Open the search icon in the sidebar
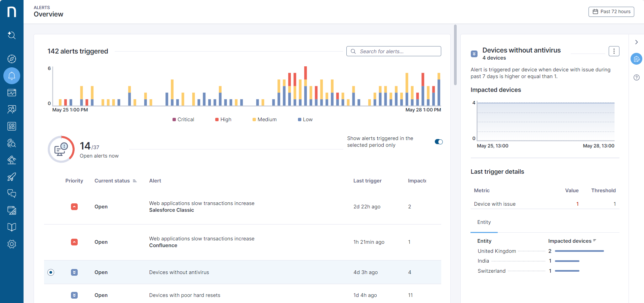644x303 pixels. click(12, 35)
